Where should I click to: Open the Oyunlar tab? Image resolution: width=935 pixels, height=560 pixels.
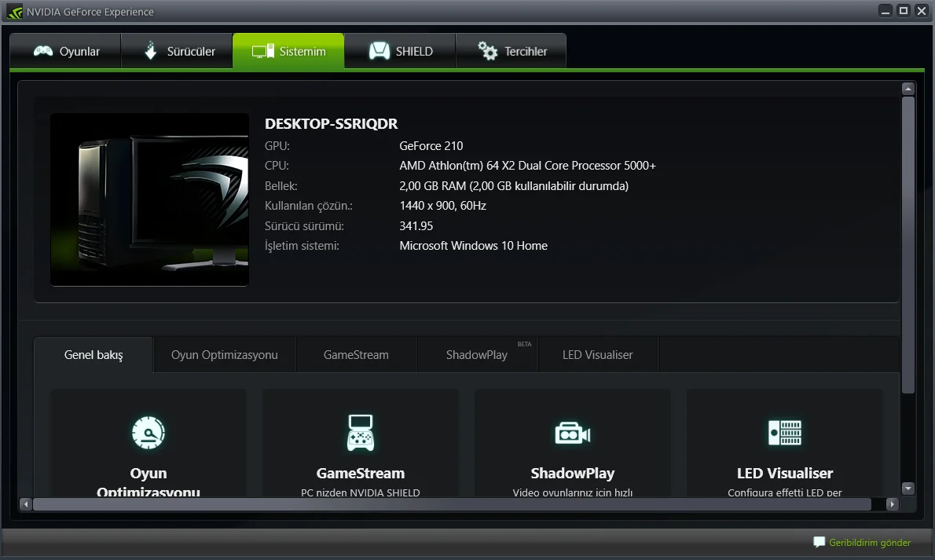click(65, 51)
